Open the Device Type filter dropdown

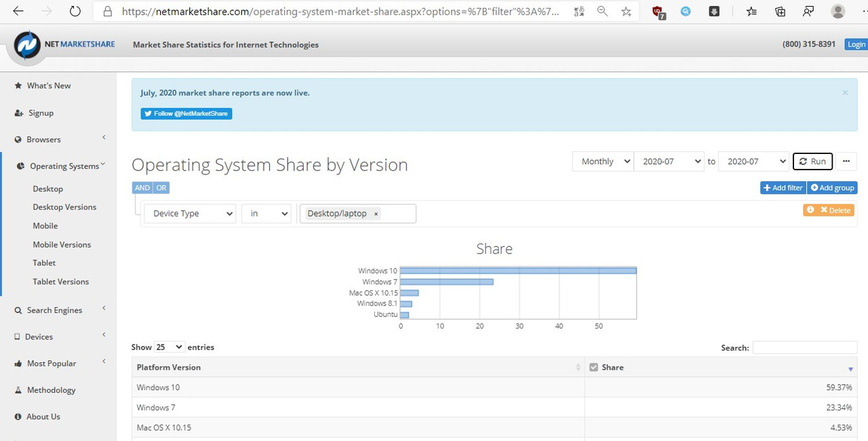coord(190,214)
